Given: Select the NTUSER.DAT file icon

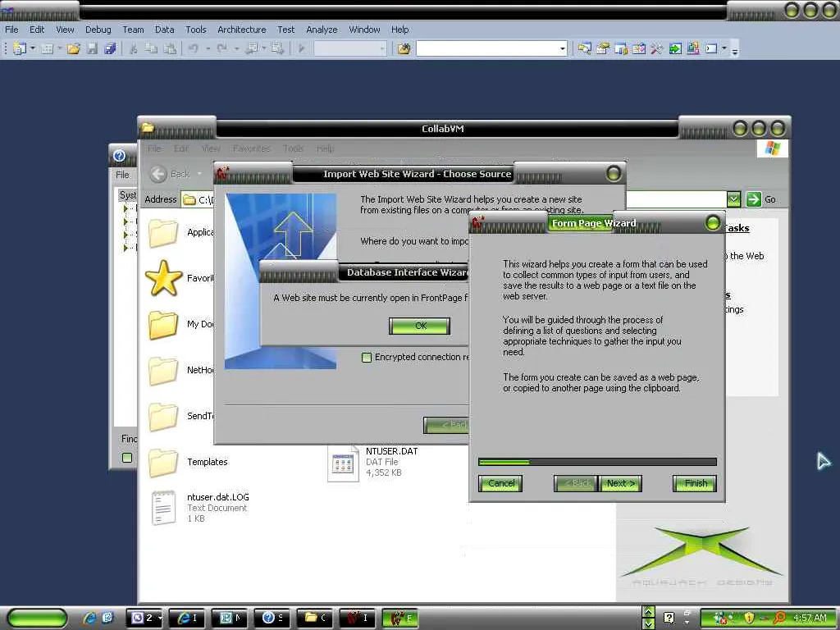Looking at the screenshot, I should coord(343,463).
